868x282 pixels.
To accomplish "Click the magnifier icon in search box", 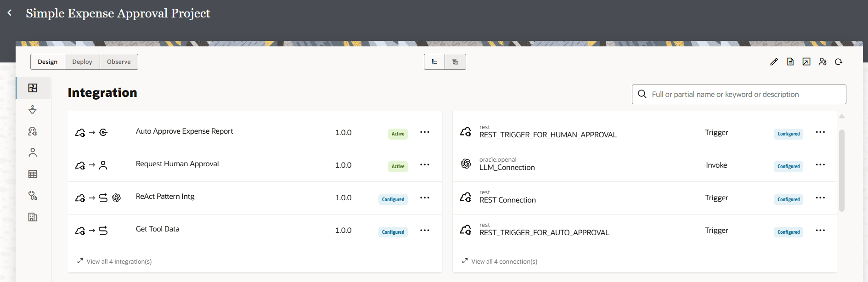I will [x=642, y=94].
